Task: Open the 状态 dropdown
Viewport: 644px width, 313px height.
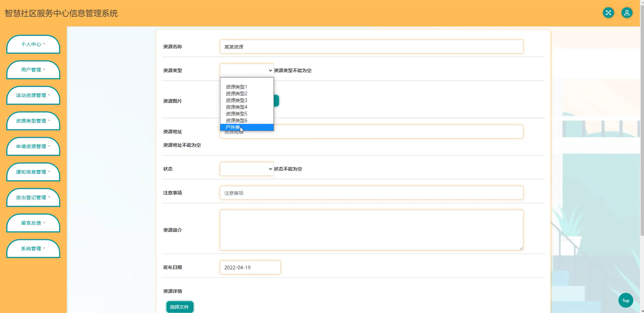Action: pyautogui.click(x=247, y=169)
